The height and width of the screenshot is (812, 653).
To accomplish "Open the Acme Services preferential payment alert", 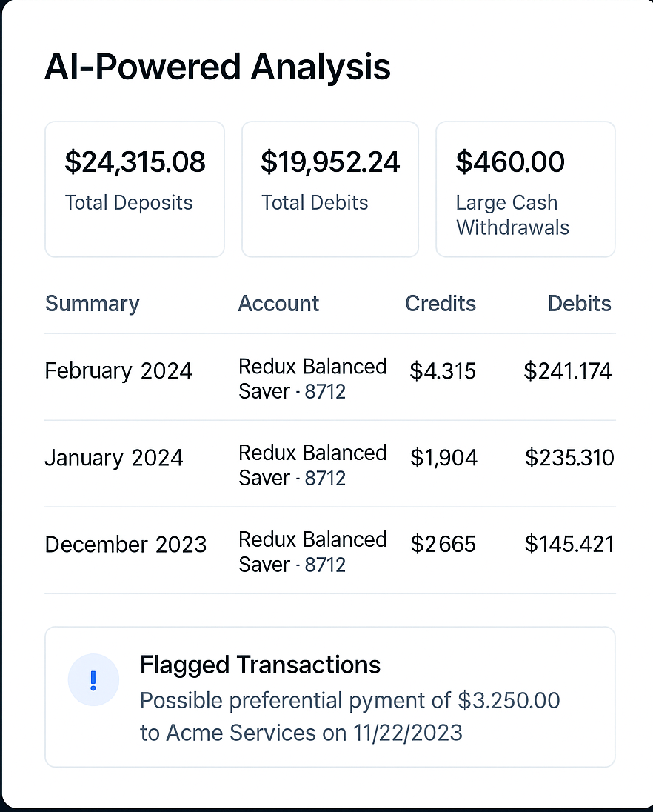I will (349, 716).
